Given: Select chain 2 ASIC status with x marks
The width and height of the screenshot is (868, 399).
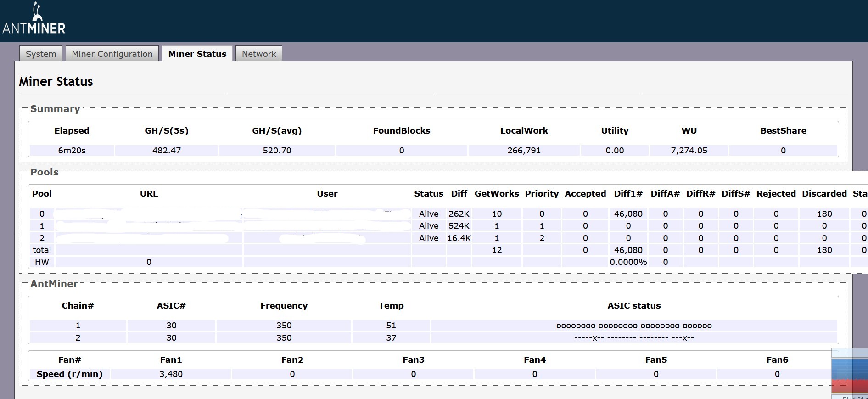Looking at the screenshot, I should pos(634,338).
